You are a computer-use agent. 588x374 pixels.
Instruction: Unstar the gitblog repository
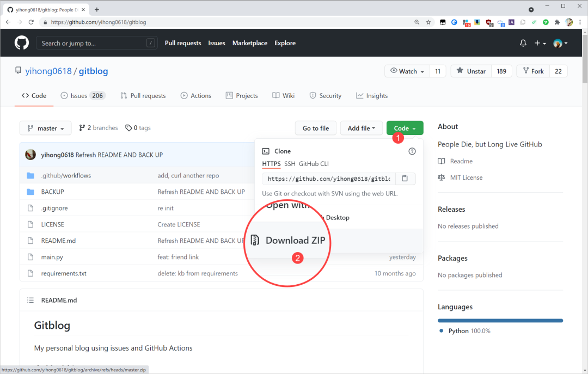tap(470, 71)
